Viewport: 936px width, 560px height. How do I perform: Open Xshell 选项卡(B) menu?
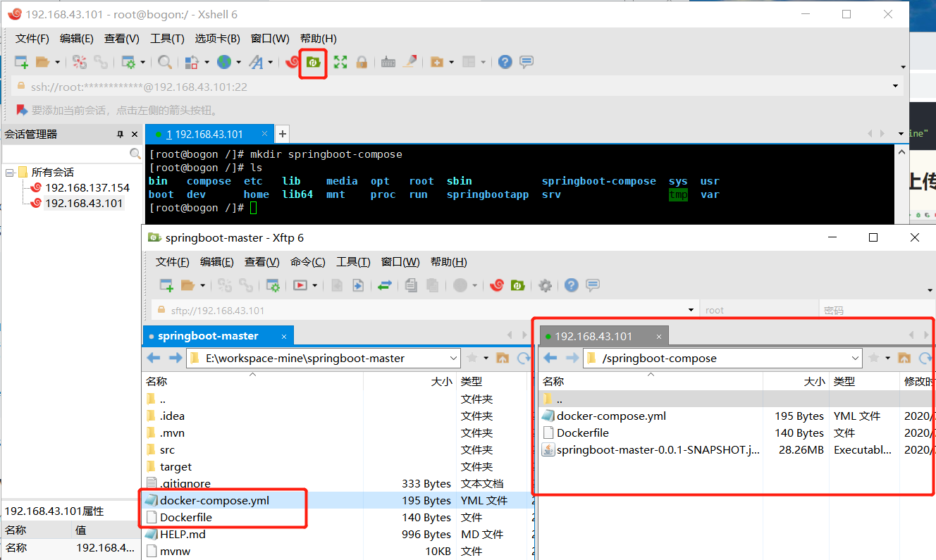tap(218, 39)
